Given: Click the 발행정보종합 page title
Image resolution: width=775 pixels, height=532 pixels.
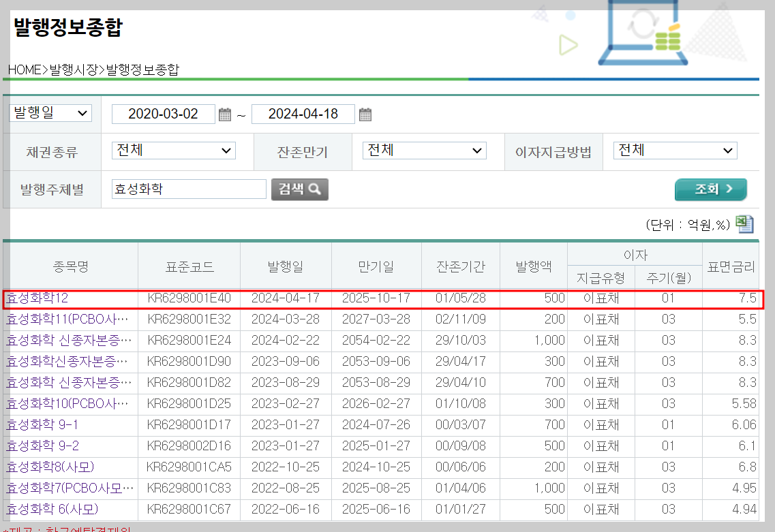Looking at the screenshot, I should [67, 27].
